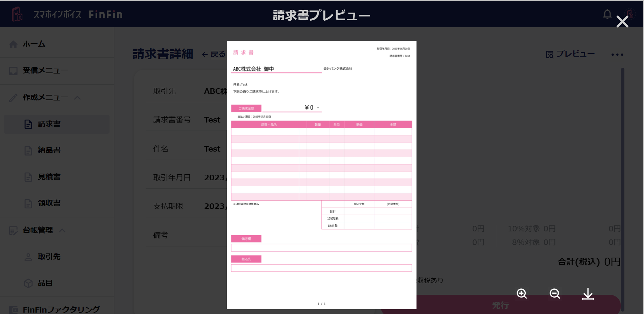
Task: Click the page scrollbar on the right
Action: 623,189
